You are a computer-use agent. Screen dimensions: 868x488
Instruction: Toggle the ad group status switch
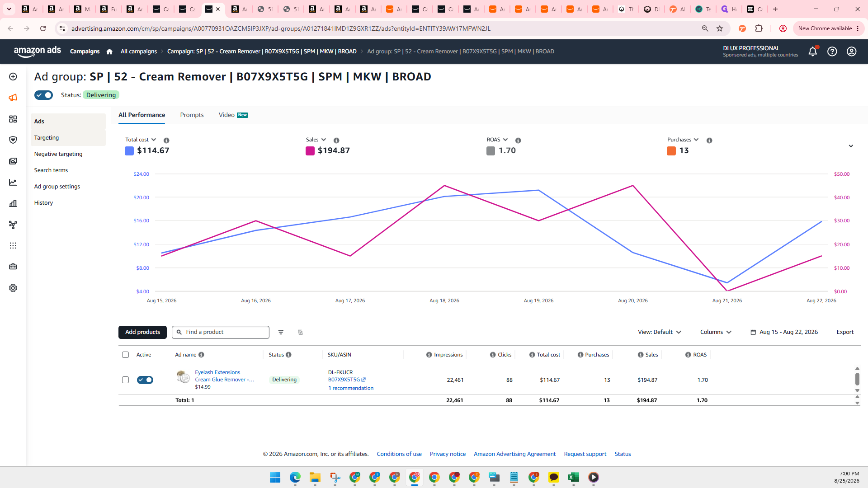pyautogui.click(x=44, y=95)
